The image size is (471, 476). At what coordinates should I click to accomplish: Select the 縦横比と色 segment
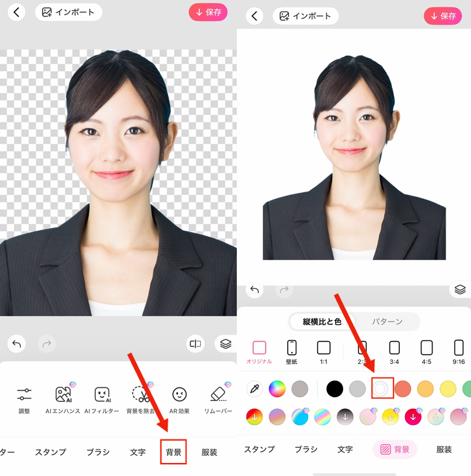tap(322, 321)
